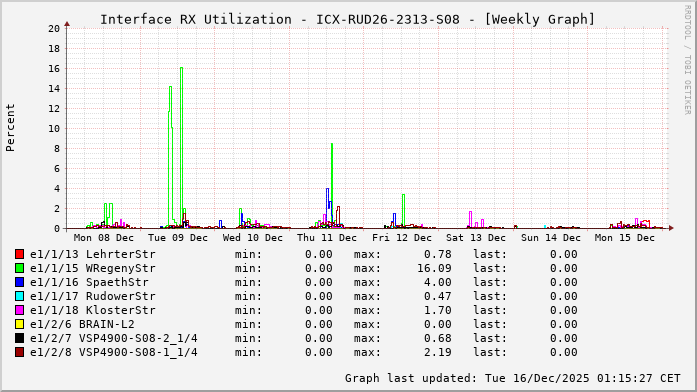This screenshot has width=697, height=392.
Task: Click the Percent y-axis label
Action: click(10, 128)
